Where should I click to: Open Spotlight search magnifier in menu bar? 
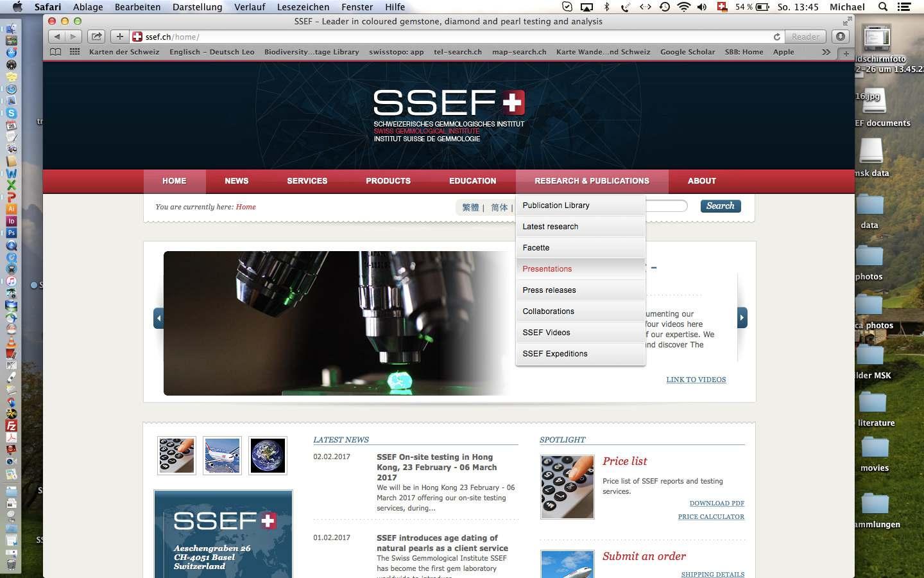click(883, 7)
